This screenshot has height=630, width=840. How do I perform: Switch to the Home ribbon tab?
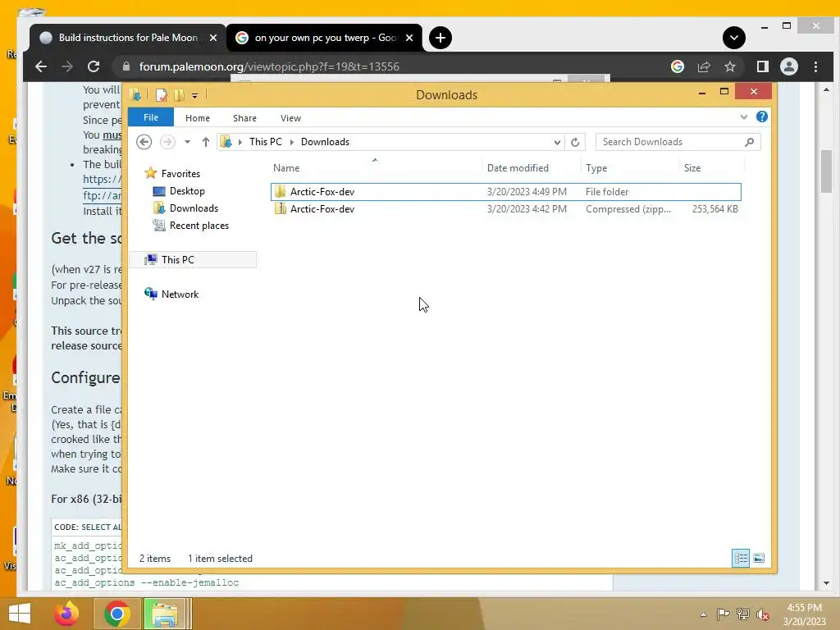tap(198, 118)
